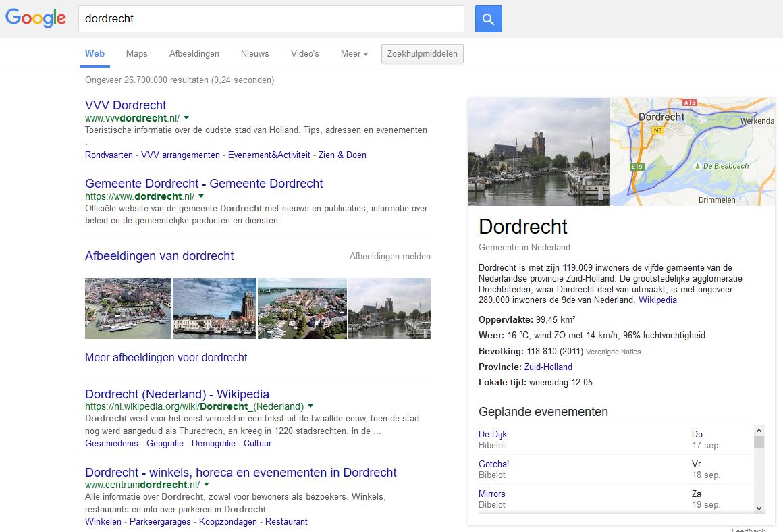
Task: Click the Google logo
Action: click(36, 18)
